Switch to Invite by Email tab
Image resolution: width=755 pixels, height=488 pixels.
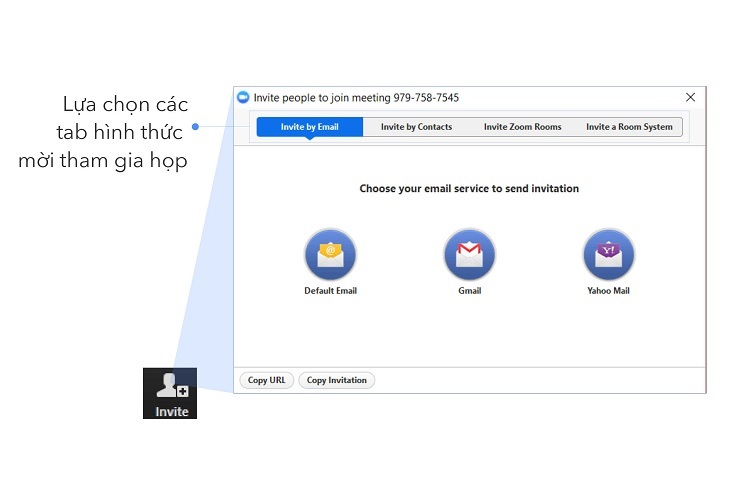pos(309,127)
